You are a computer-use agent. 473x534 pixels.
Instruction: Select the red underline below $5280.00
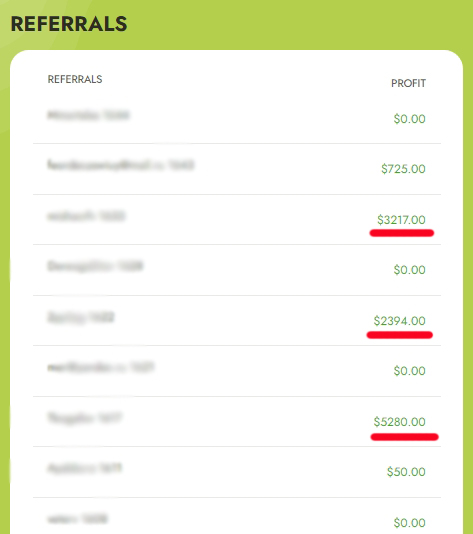tap(405, 437)
